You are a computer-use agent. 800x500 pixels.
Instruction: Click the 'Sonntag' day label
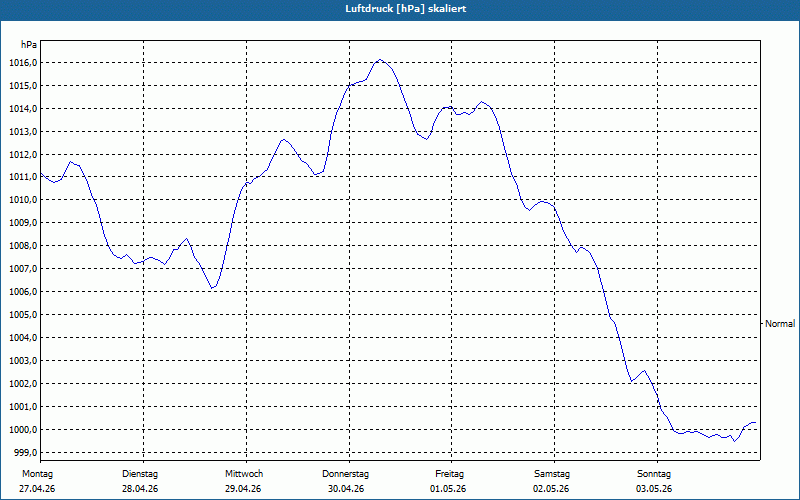(x=654, y=474)
